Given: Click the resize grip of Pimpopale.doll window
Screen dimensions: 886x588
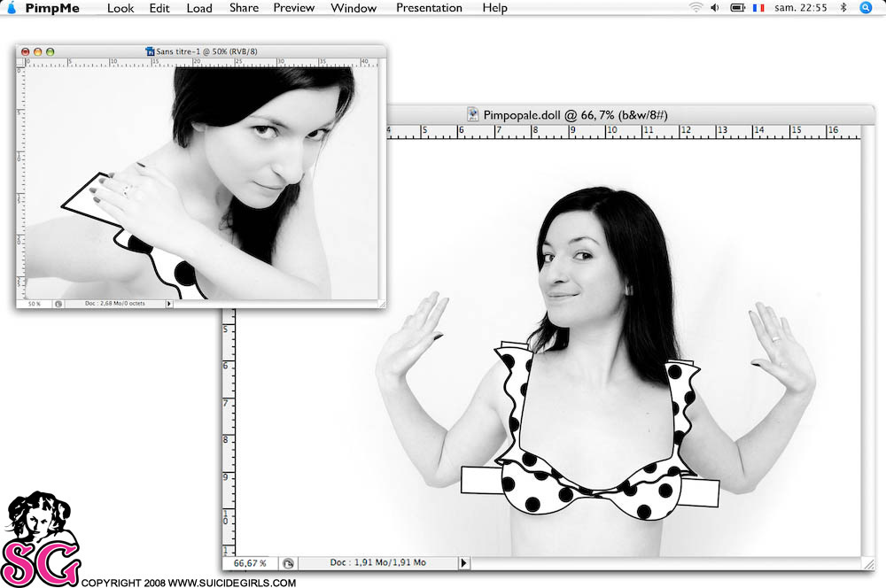Looking at the screenshot, I should pyautogui.click(x=868, y=563).
